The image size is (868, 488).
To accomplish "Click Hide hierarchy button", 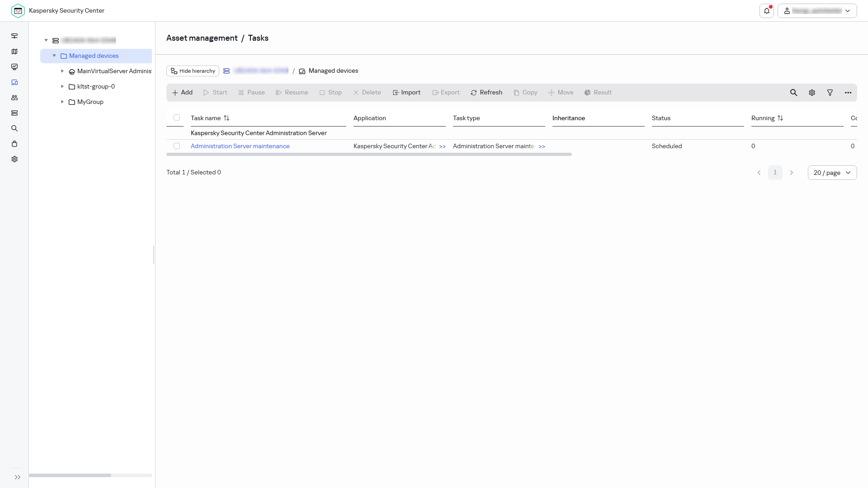I will click(x=193, y=71).
